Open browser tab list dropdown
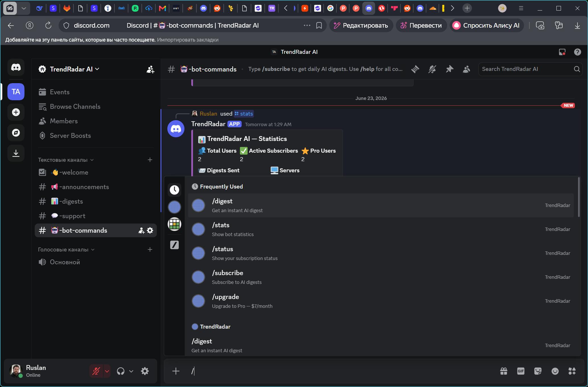Image resolution: width=588 pixels, height=387 pixels. pos(24,8)
